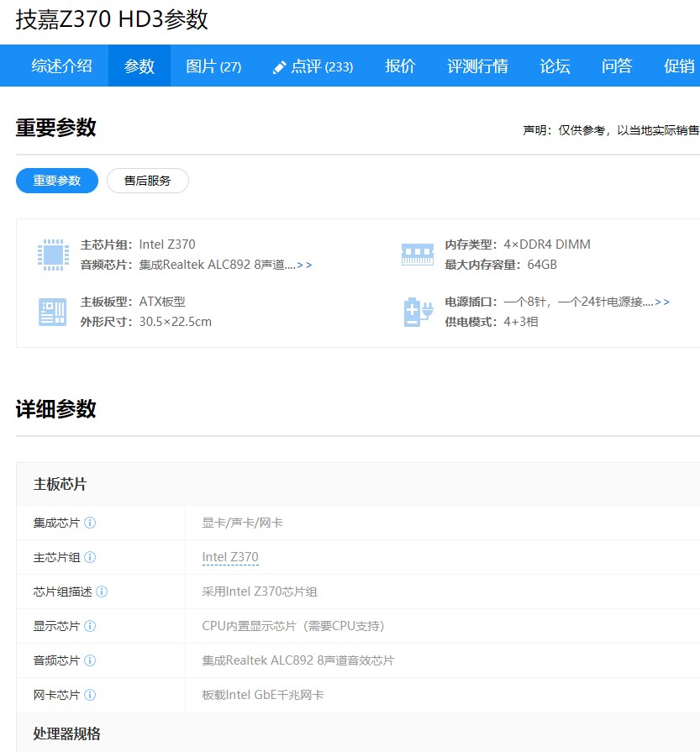Click info icon next to 芯片组描述
This screenshot has width=700, height=752.
(x=102, y=592)
